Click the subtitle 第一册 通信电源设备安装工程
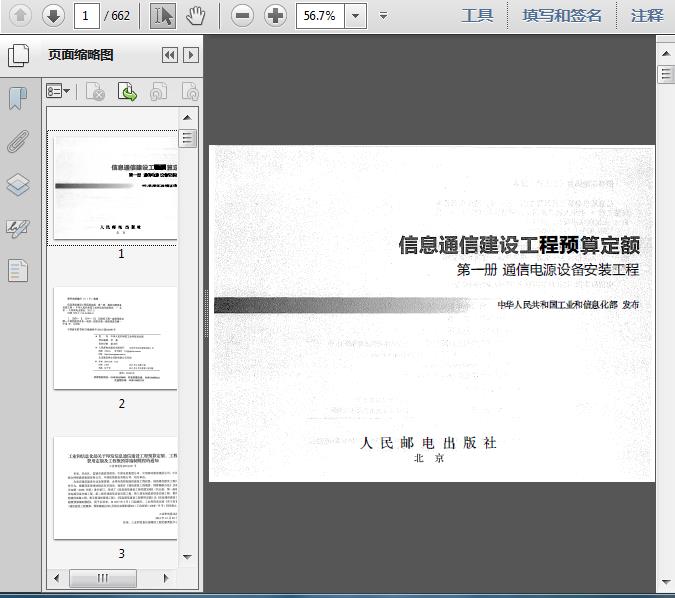Image resolution: width=675 pixels, height=598 pixels. [548, 270]
